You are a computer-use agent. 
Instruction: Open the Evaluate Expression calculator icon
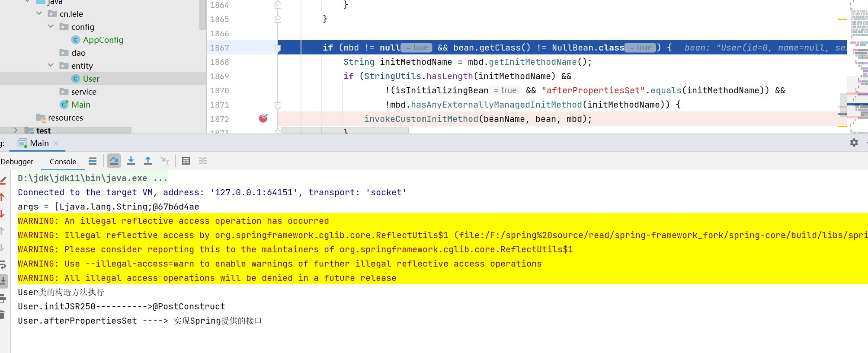point(186,161)
